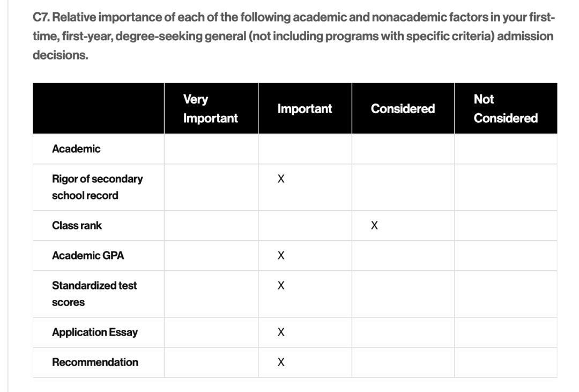Viewport: 579px width, 392px height.
Task: Click the Class rank row label
Action: (77, 225)
